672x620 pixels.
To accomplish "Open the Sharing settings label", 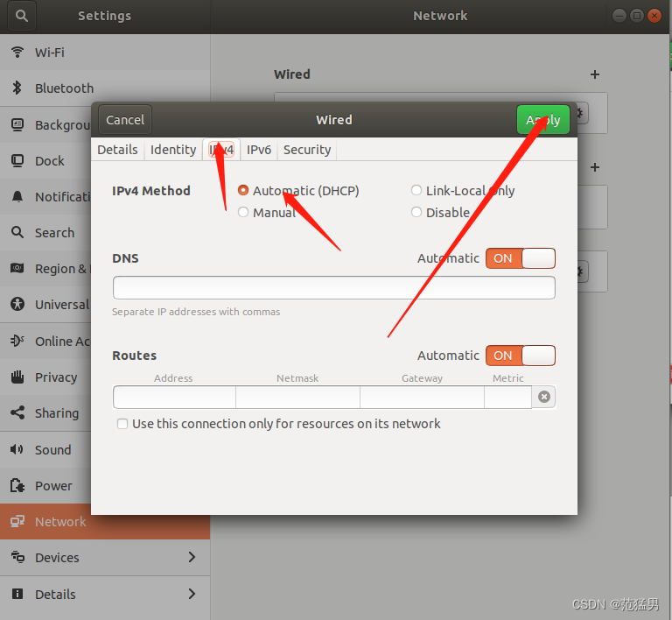I will click(x=57, y=413).
